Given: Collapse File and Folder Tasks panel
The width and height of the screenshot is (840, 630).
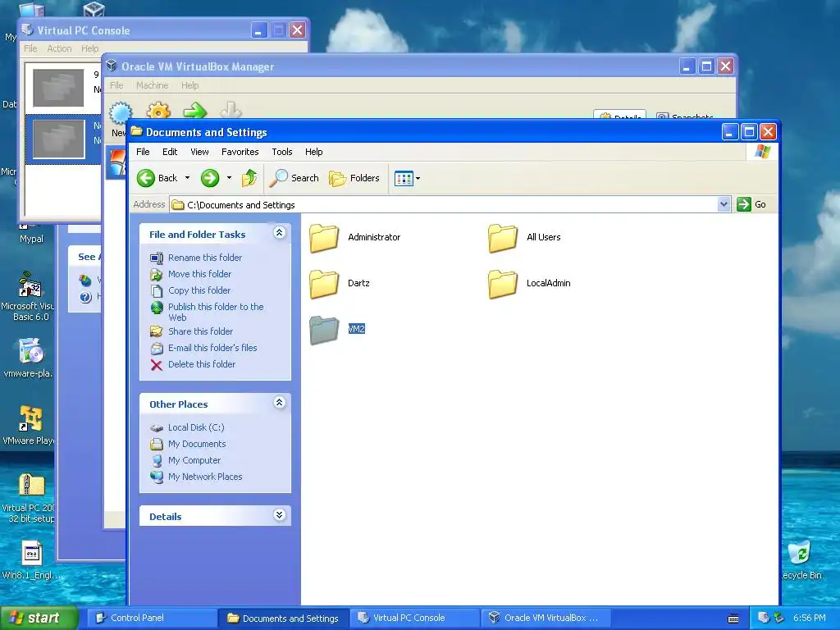Looking at the screenshot, I should pyautogui.click(x=279, y=232).
